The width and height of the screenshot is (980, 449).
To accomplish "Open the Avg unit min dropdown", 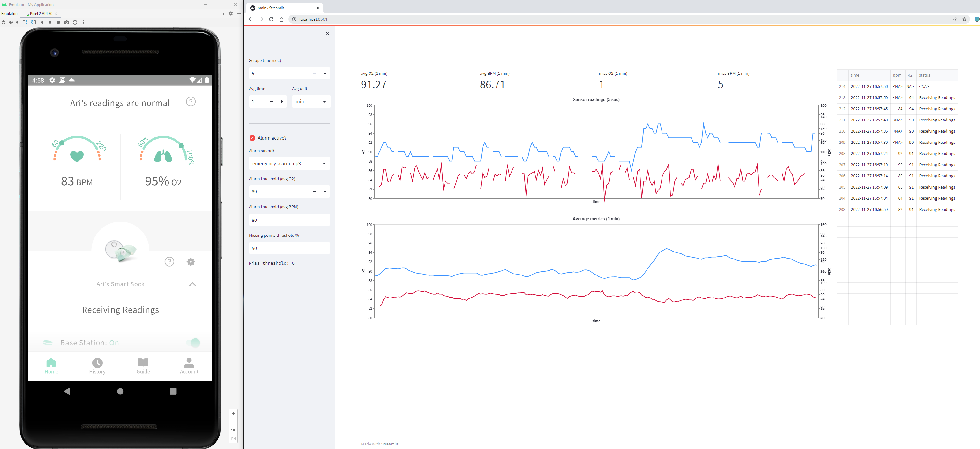I will 311,102.
